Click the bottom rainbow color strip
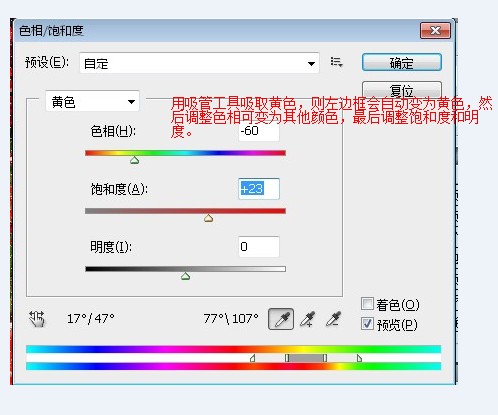498x415 pixels. 233,366
